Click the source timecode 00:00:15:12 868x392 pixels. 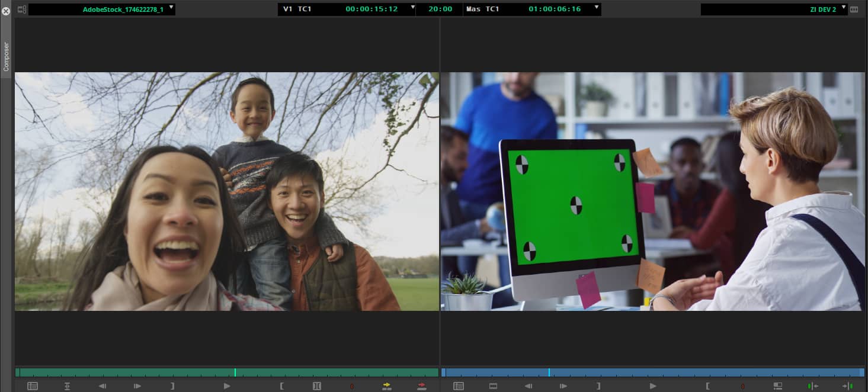point(371,9)
